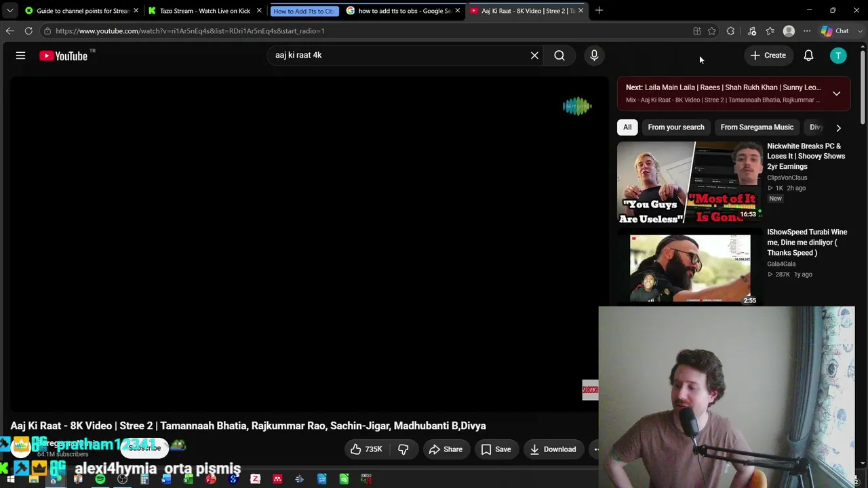Screen dimensions: 868x488
Task: Open Word from the taskbar
Action: pos(167,480)
